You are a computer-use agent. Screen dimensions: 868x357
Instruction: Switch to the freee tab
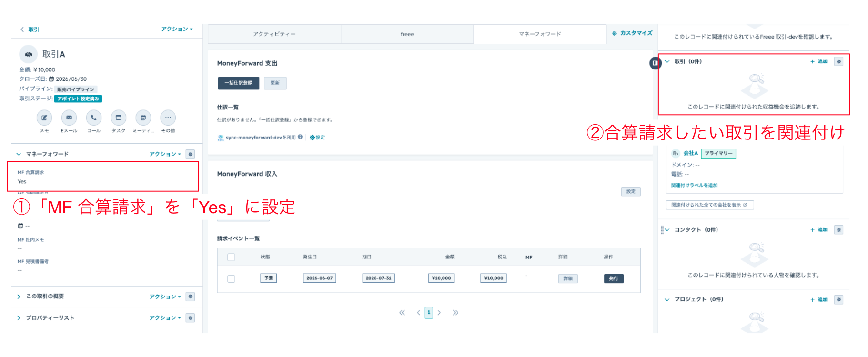[407, 34]
